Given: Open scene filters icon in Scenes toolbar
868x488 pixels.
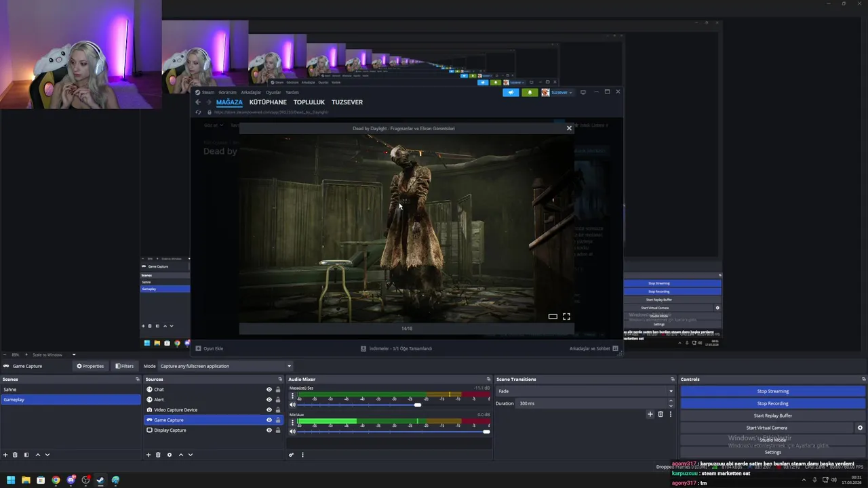Looking at the screenshot, I should tap(26, 455).
